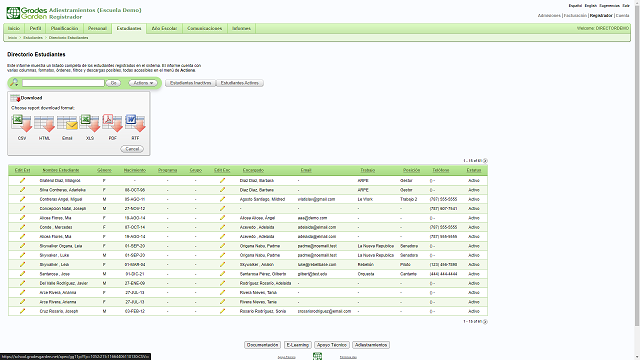
Task: Open the Cuenta link
Action: click(622, 16)
